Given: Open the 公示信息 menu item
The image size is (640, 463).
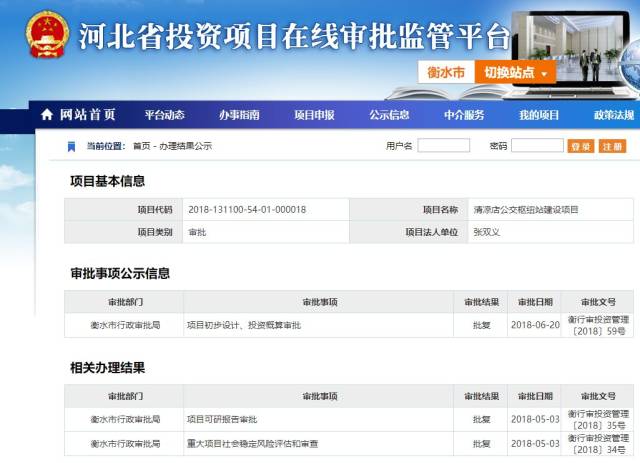Looking at the screenshot, I should (389, 115).
